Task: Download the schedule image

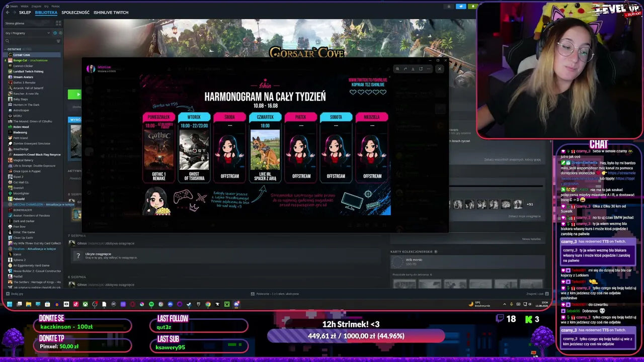Action: [413, 69]
